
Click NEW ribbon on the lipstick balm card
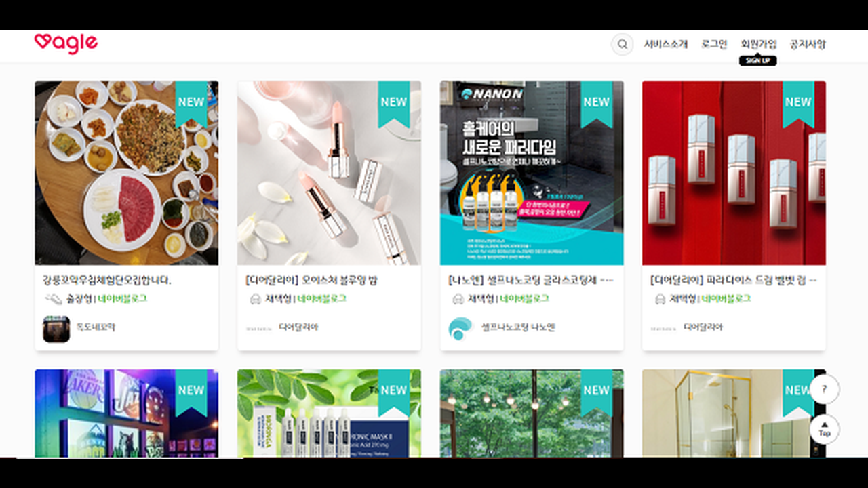click(x=393, y=102)
